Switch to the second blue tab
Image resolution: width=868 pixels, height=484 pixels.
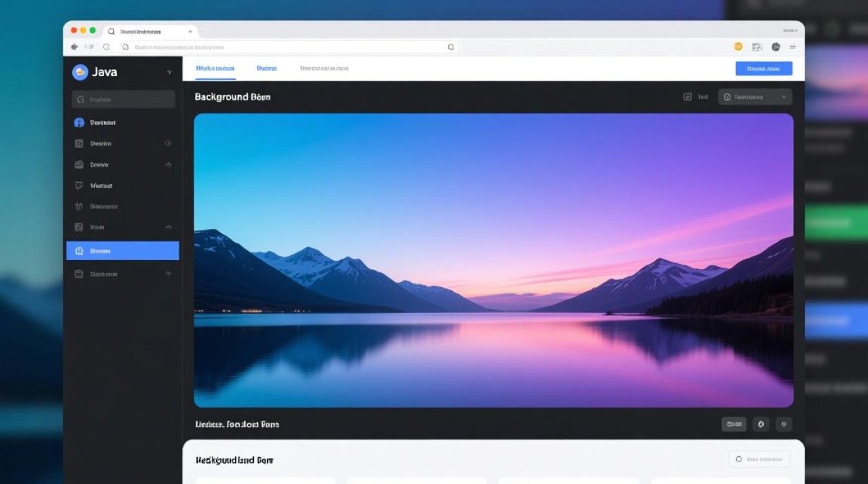pos(266,68)
